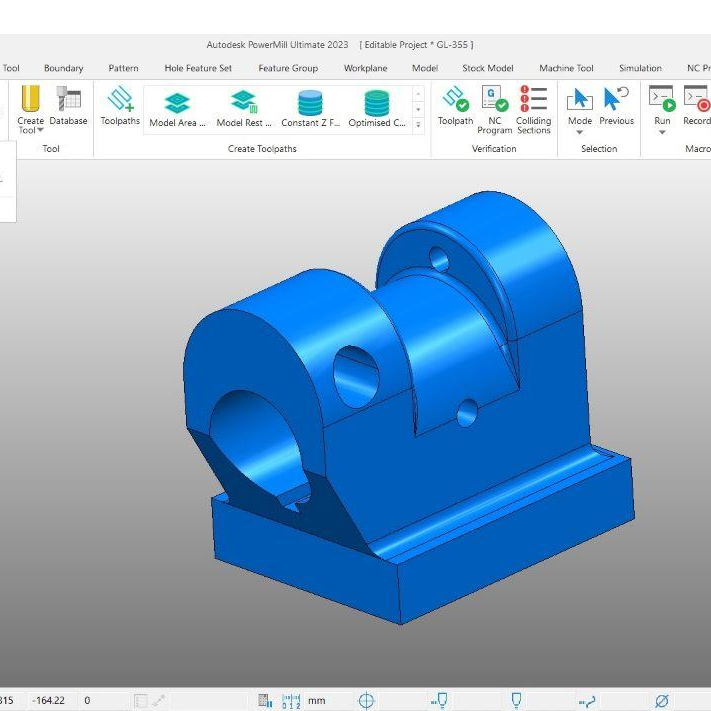Expand the Run macro dropdown
The image size is (711, 711).
click(x=662, y=132)
